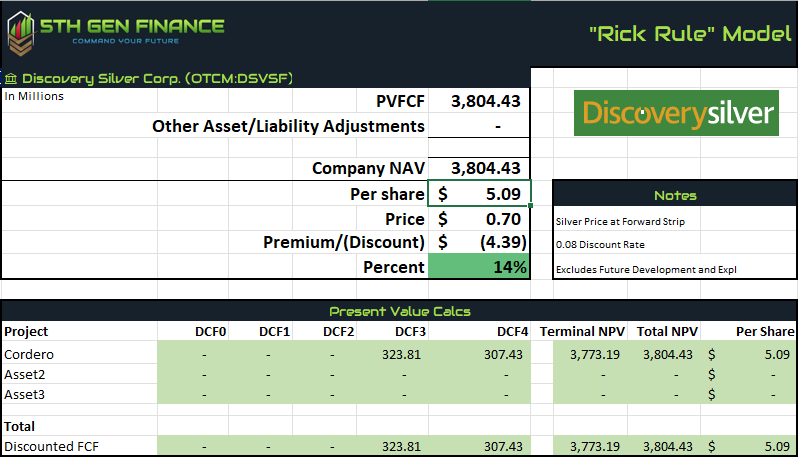Click the "5TH GEN FINANCE" title text
The height and width of the screenshot is (457, 798).
point(132,26)
